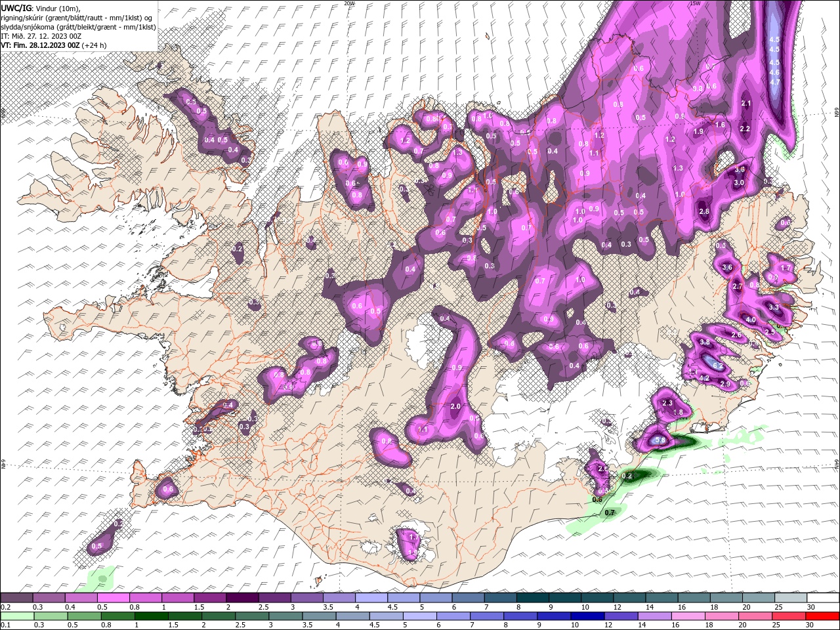
Task: Click the 2.0 precipitation value in central Iceland
Action: click(455, 406)
